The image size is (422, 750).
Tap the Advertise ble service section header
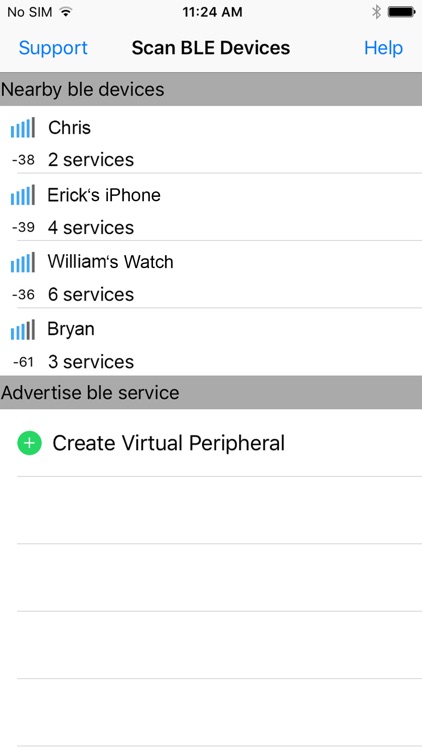(x=211, y=392)
